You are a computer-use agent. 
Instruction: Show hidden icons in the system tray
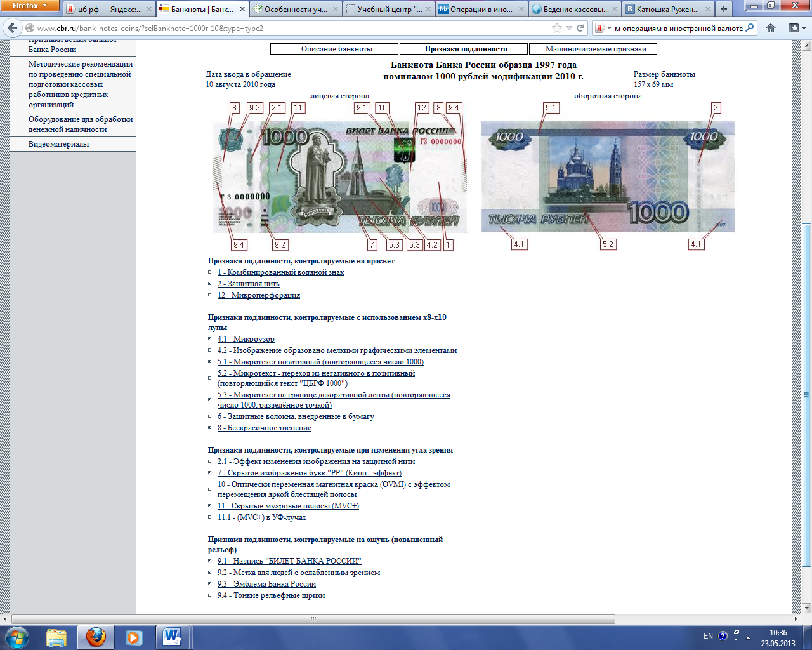(x=749, y=637)
